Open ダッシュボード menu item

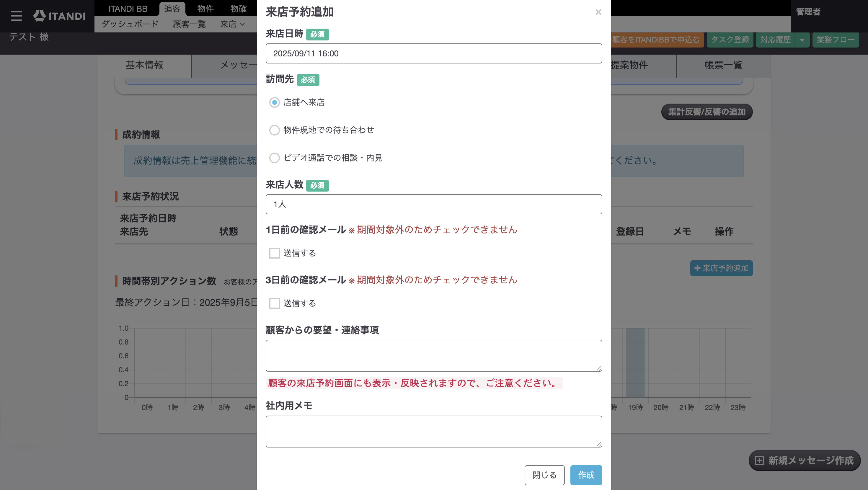pyautogui.click(x=130, y=24)
